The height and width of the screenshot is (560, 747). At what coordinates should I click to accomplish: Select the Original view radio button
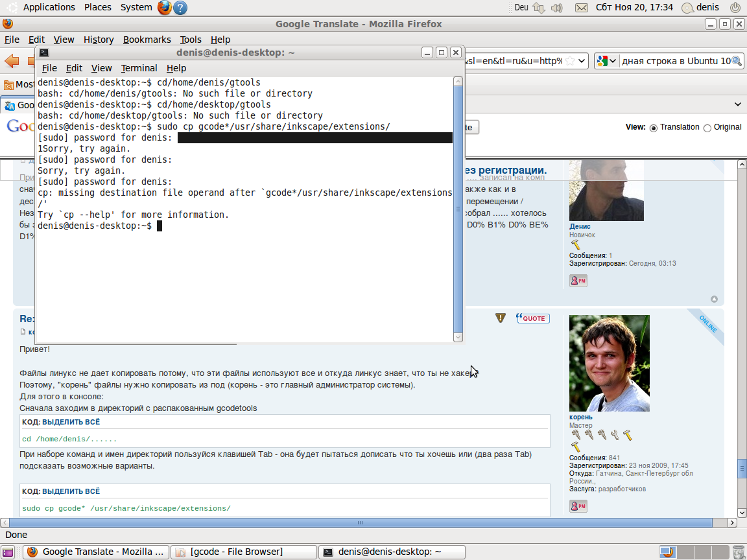[707, 128]
